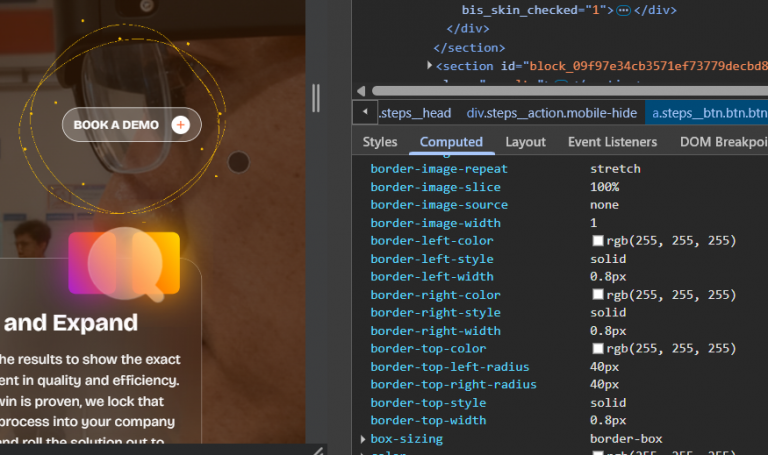The image size is (768, 455).
Task: Click the ellipsis expand badge in the div
Action: tap(623, 10)
